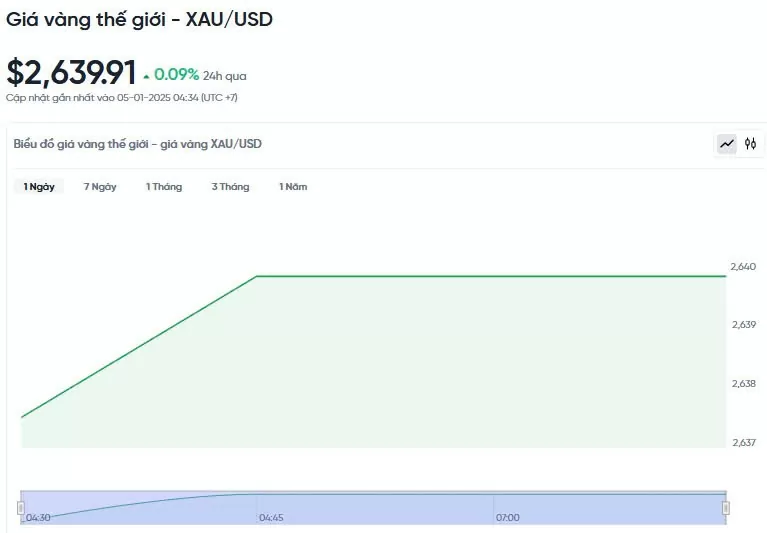Click the $2,639.91 current price
Image resolution: width=767 pixels, height=533 pixels.
[x=71, y=72]
